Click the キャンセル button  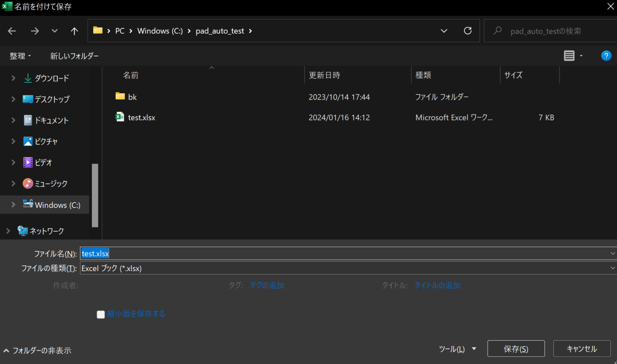[582, 349]
